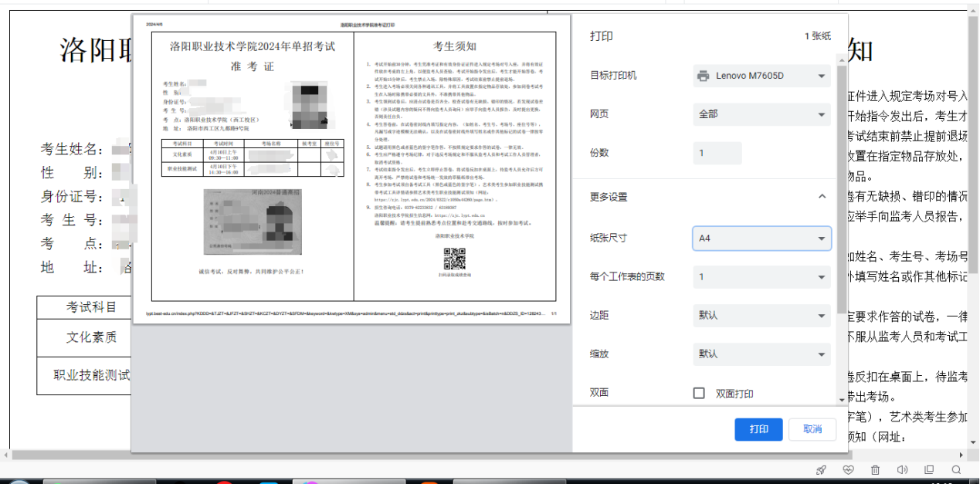
Task: Open the 每个工作表的页数 dropdown
Action: pyautogui.click(x=761, y=276)
